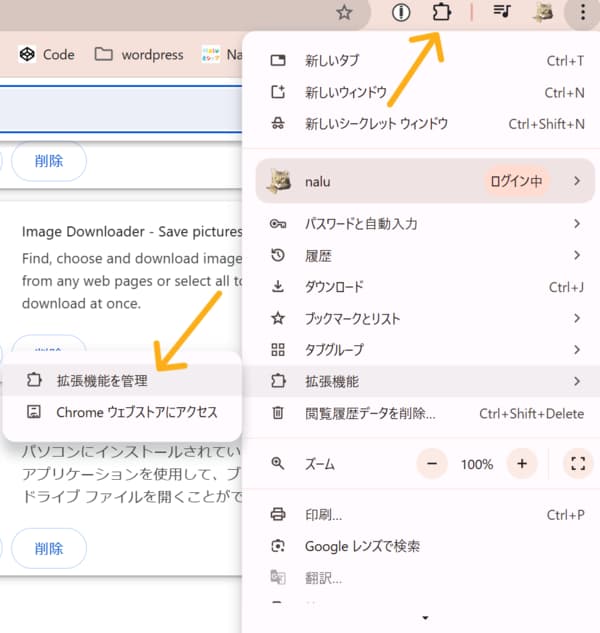Decrease zoom with the minus button
The height and width of the screenshot is (633, 600).
[432, 464]
